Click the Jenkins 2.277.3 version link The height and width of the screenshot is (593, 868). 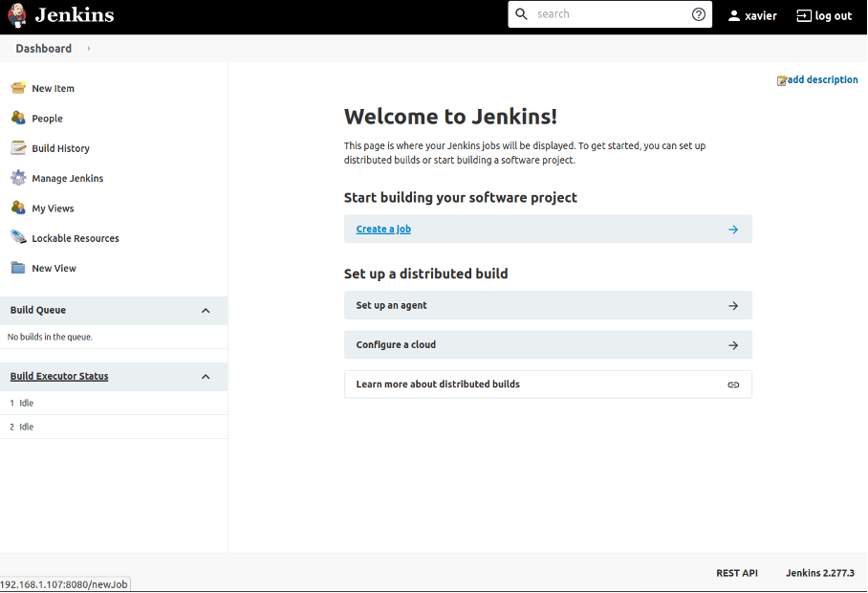point(820,573)
